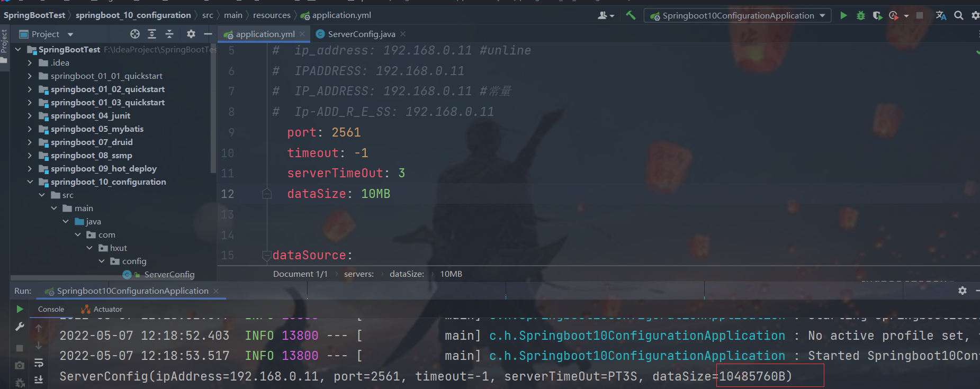Click springboot_10_configuration in navigation breadcrumb

[x=133, y=15]
